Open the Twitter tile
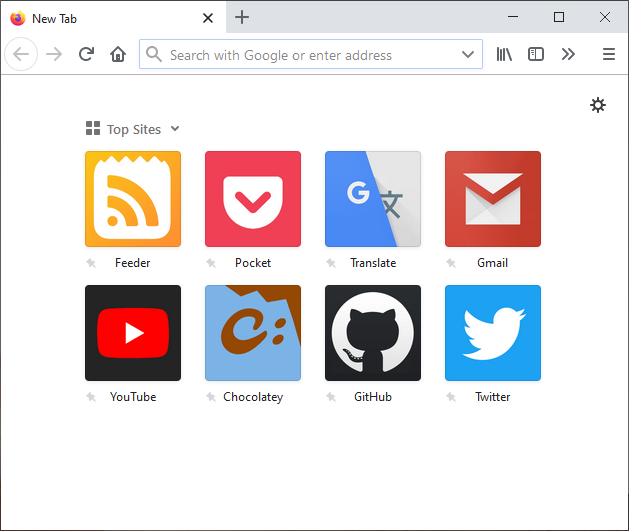Viewport: 629px width, 531px height. pyautogui.click(x=493, y=333)
